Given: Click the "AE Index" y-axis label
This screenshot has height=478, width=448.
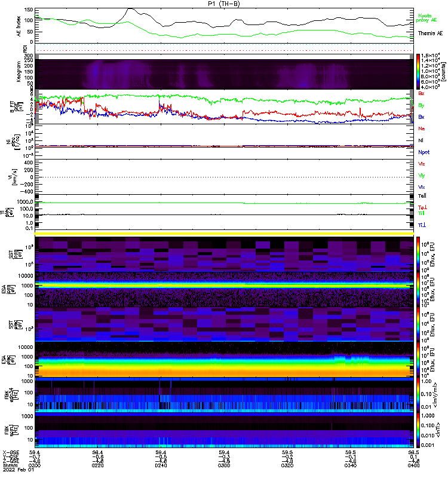Looking at the screenshot, I should coord(19,26).
